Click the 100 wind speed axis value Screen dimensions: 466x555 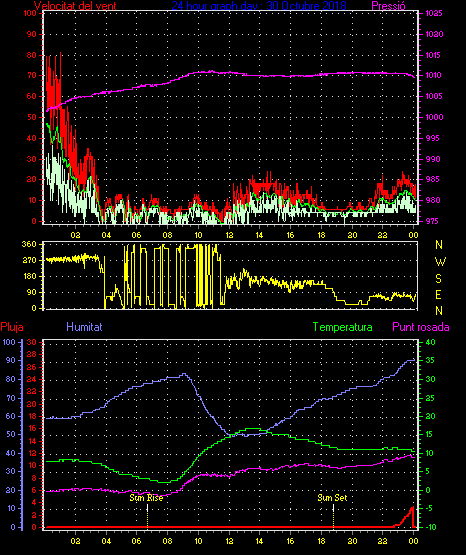pos(30,13)
